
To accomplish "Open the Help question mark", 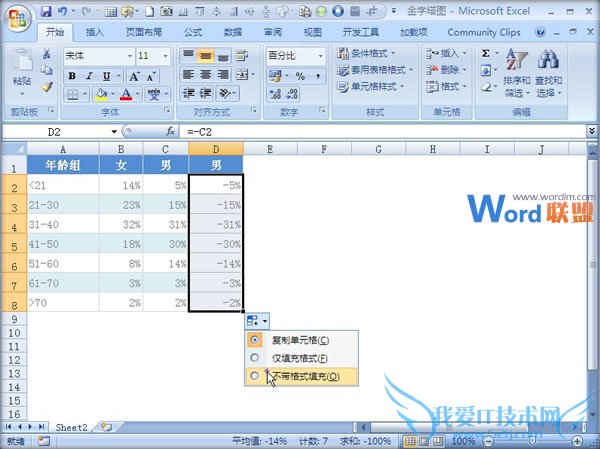I will (x=540, y=32).
